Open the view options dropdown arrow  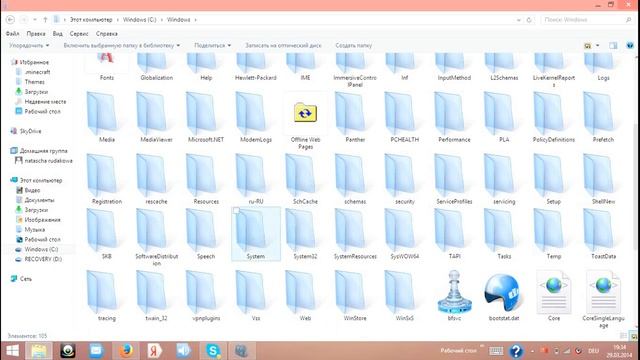598,45
